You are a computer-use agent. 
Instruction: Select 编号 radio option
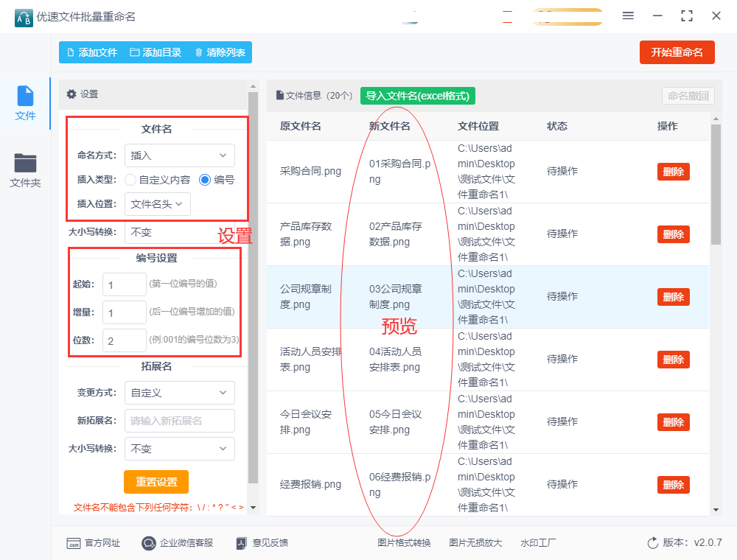[x=217, y=180]
